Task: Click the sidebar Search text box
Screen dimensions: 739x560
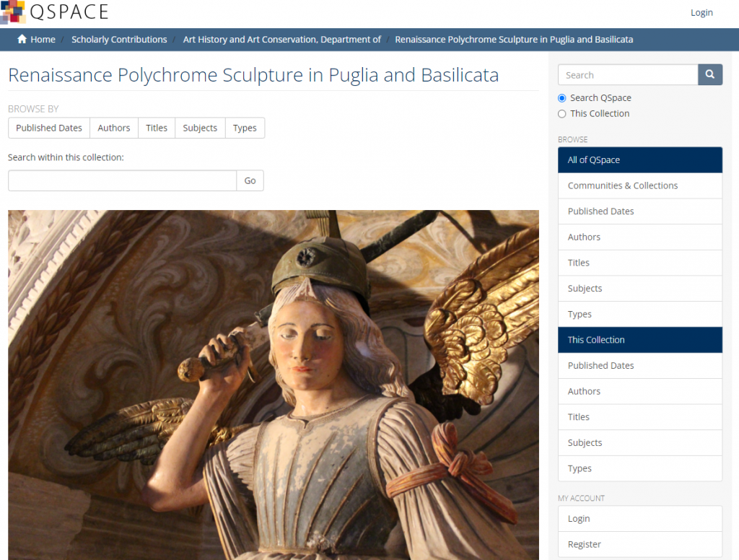Action: tap(628, 75)
